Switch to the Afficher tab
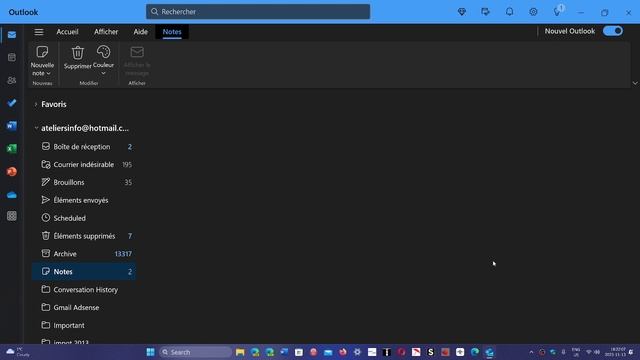 point(106,31)
